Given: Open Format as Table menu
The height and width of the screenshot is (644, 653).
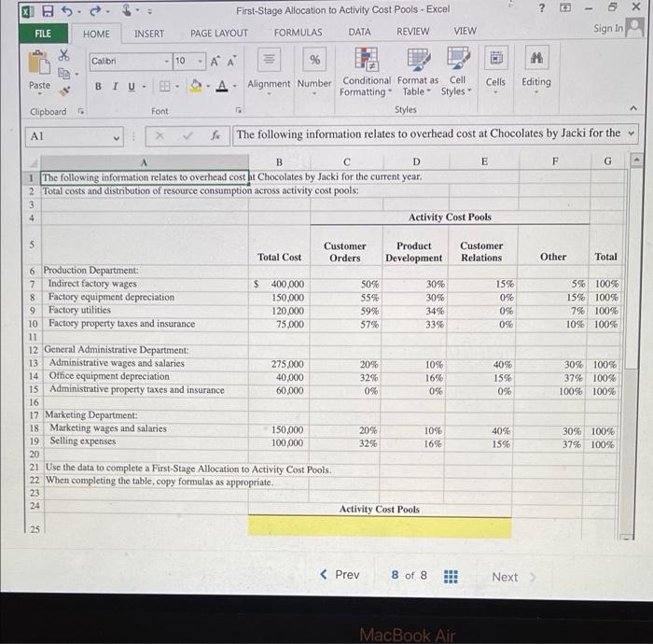Looking at the screenshot, I should pyautogui.click(x=418, y=72).
